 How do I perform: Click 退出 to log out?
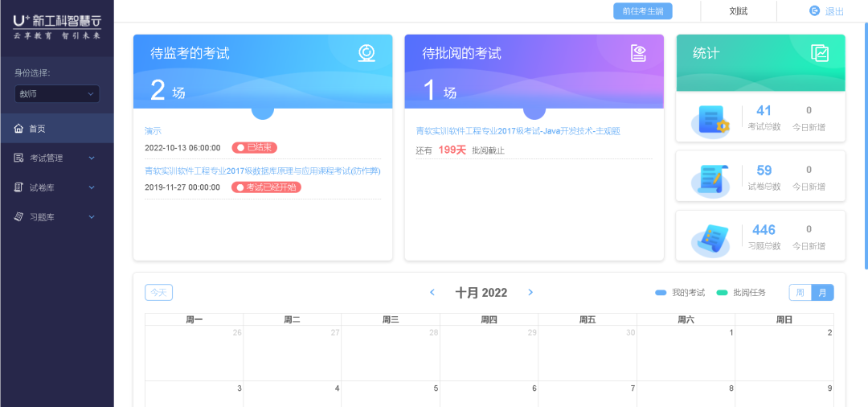coord(834,11)
